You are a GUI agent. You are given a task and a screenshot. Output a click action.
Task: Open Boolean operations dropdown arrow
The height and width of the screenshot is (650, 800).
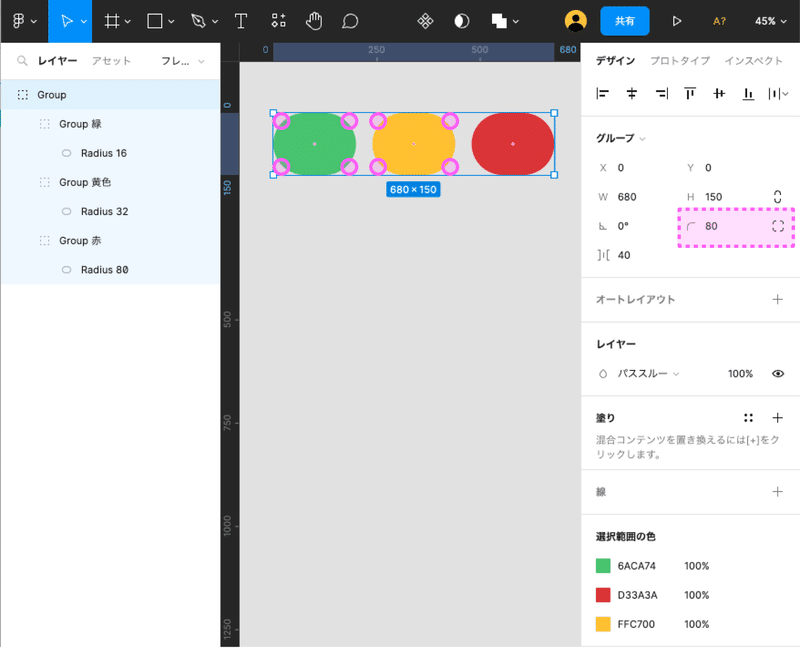pyautogui.click(x=516, y=21)
